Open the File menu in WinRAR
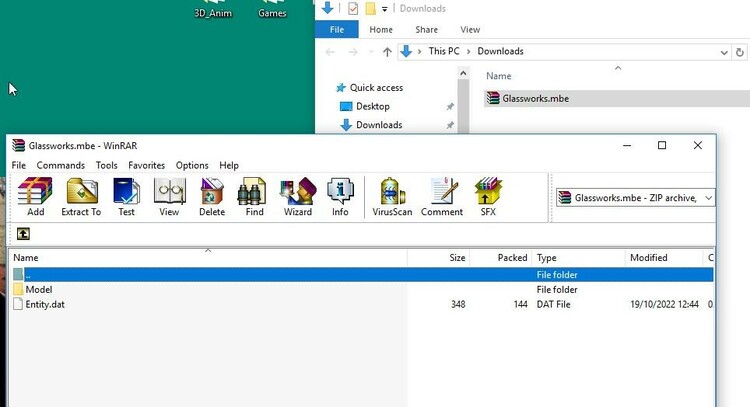 [x=19, y=165]
